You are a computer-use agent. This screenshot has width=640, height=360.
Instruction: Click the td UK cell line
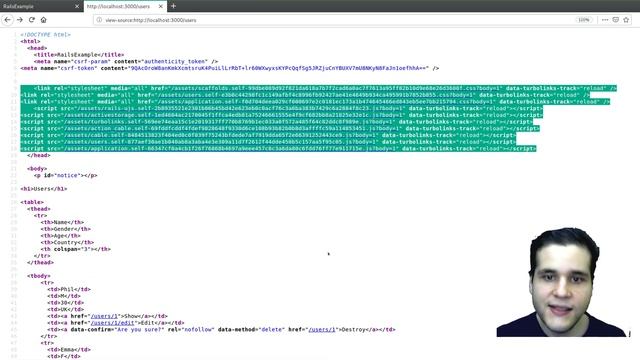click(65, 309)
